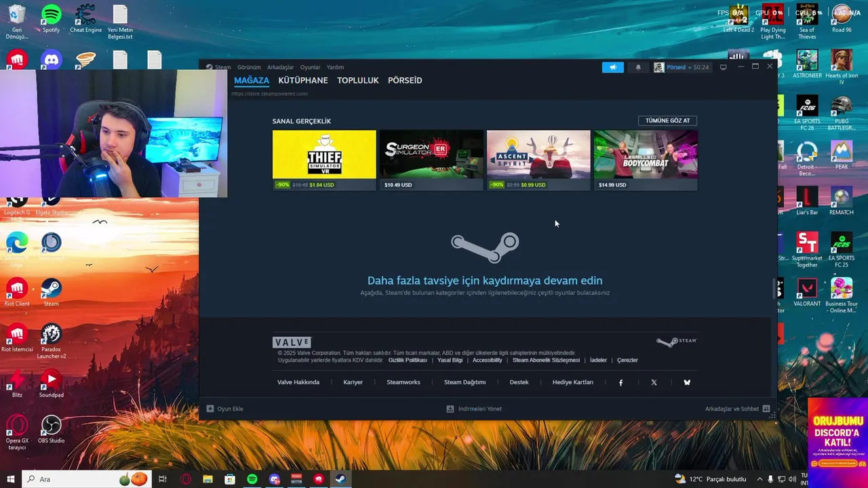This screenshot has height=488, width=868.
Task: Open the Steam notifications bell
Action: [x=638, y=67]
